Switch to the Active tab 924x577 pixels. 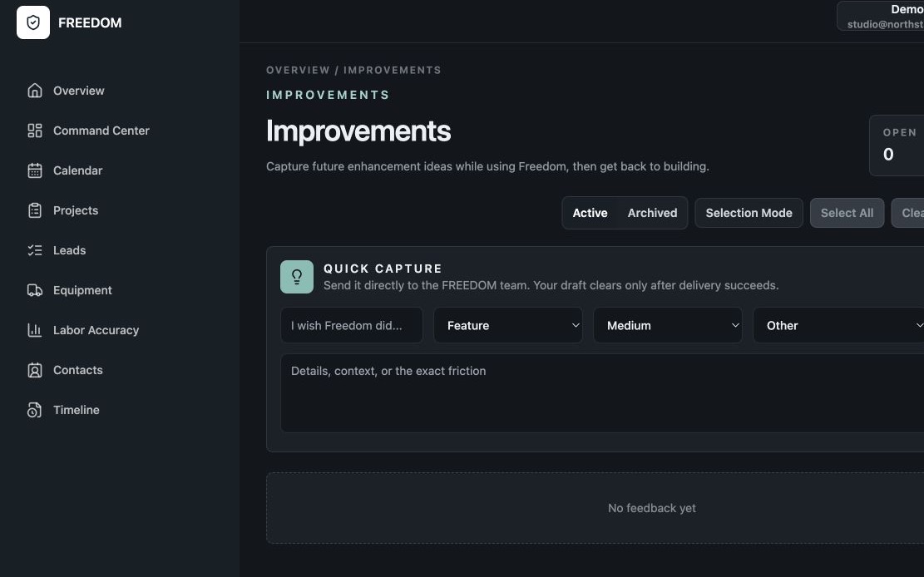click(x=590, y=213)
